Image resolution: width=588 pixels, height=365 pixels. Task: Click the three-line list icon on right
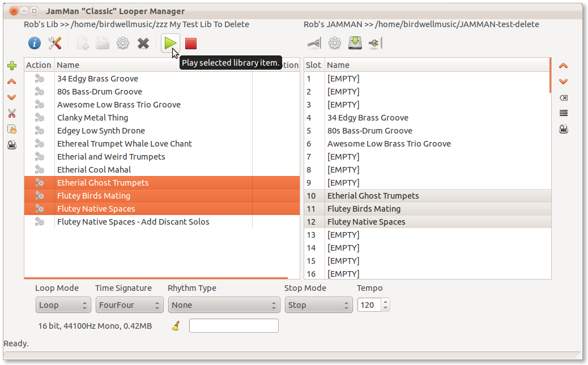click(564, 113)
